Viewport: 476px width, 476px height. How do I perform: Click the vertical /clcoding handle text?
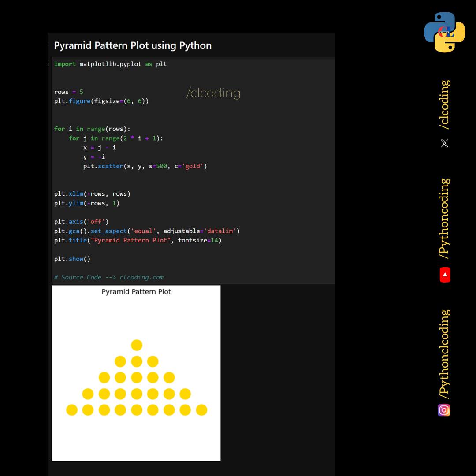pyautogui.click(x=445, y=105)
